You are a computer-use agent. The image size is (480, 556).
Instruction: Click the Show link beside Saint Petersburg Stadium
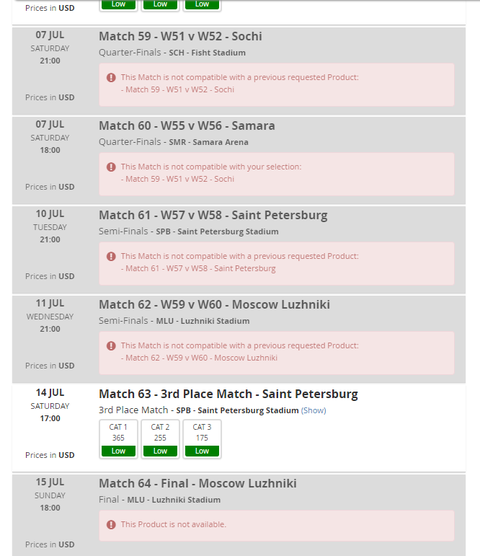pyautogui.click(x=314, y=410)
